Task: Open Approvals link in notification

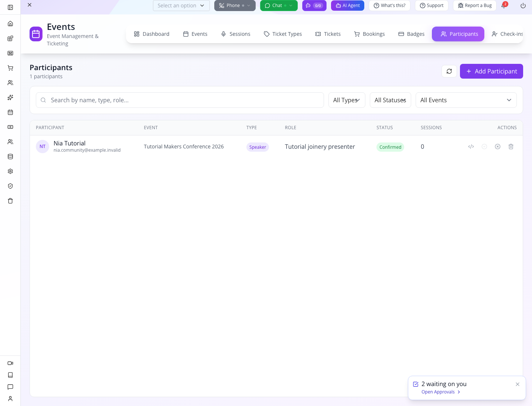Action: pyautogui.click(x=441, y=392)
